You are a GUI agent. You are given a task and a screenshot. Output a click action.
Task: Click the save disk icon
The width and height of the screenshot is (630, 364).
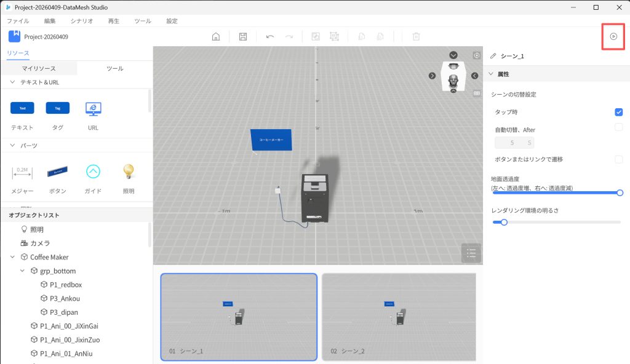pos(243,37)
